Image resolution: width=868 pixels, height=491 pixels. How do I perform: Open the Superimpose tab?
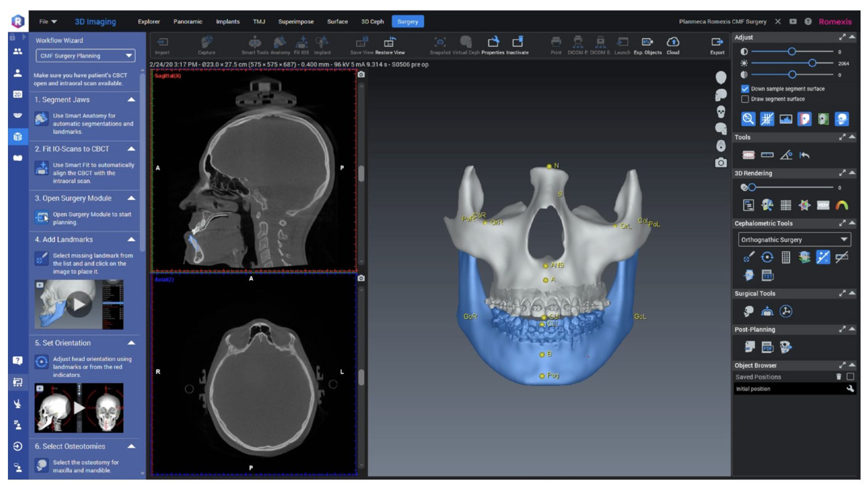[x=296, y=21]
